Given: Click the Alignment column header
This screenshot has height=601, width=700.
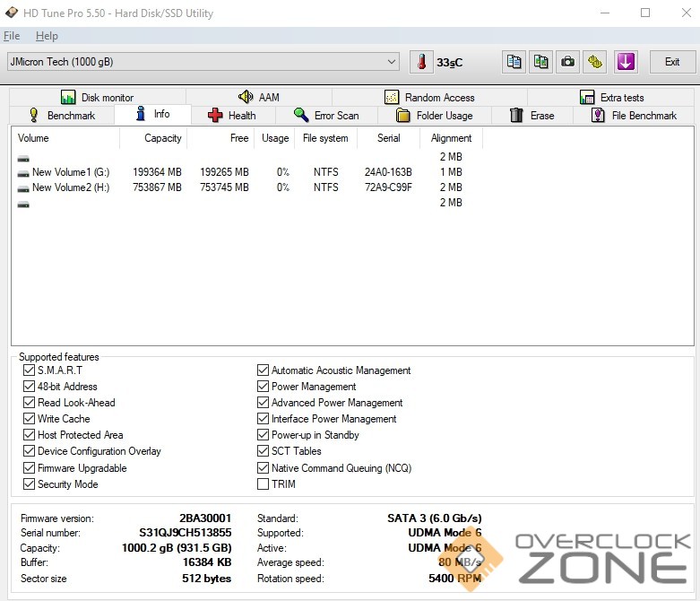Looking at the screenshot, I should click(452, 138).
